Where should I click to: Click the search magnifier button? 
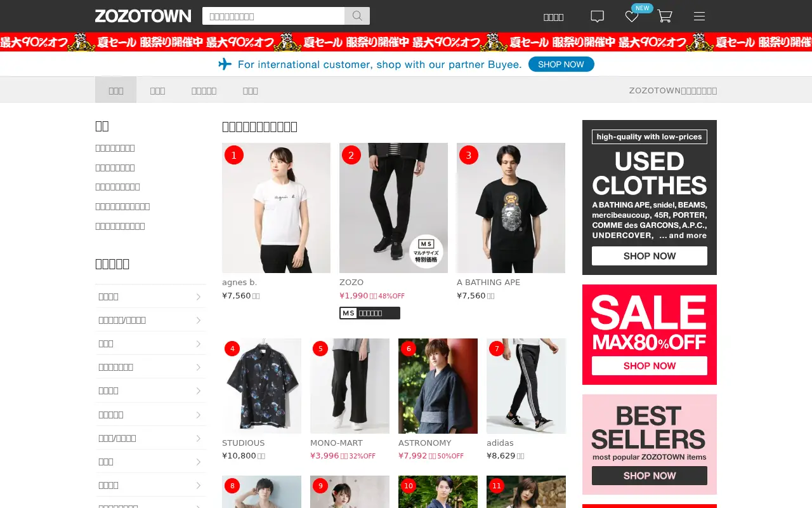[357, 16]
